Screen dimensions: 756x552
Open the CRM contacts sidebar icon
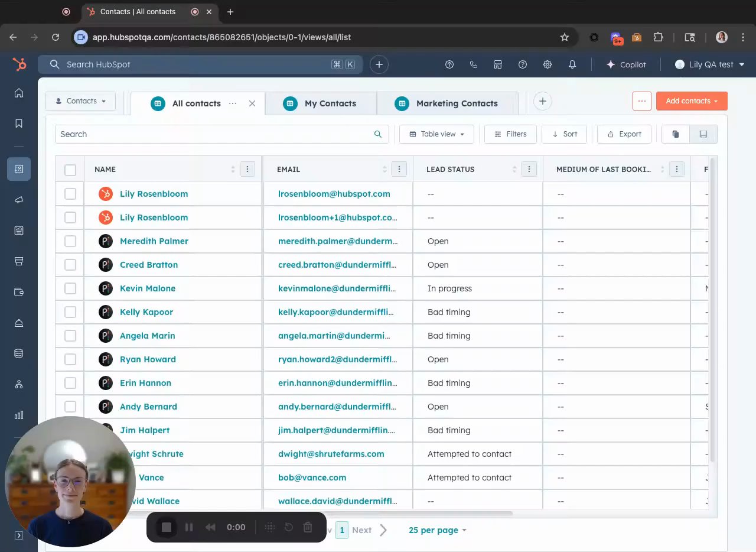pos(19,169)
